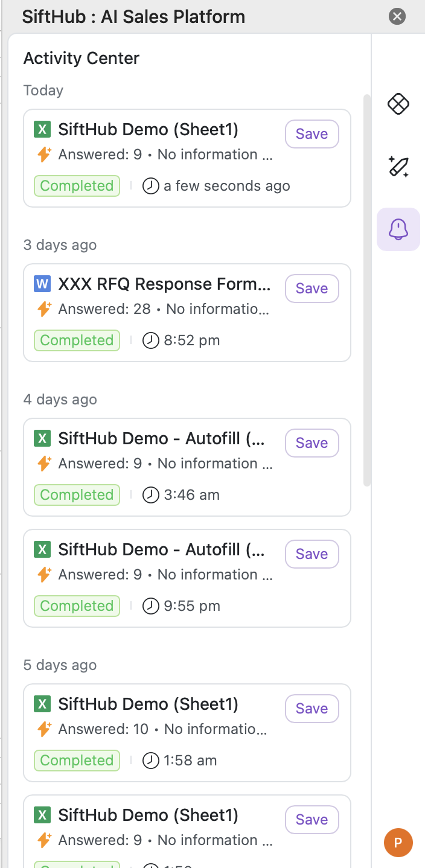Close the SiftHub panel with X icon
Screen dimensions: 425x868
pyautogui.click(x=397, y=16)
